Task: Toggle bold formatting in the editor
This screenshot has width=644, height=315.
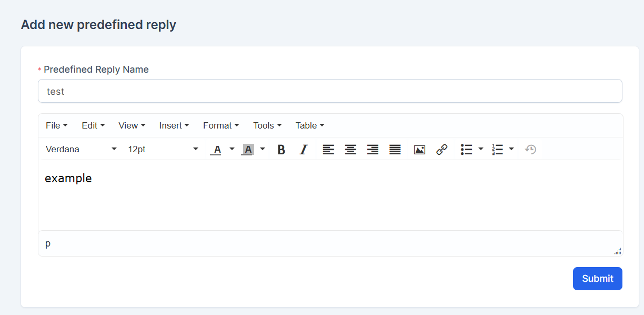Action: (281, 150)
